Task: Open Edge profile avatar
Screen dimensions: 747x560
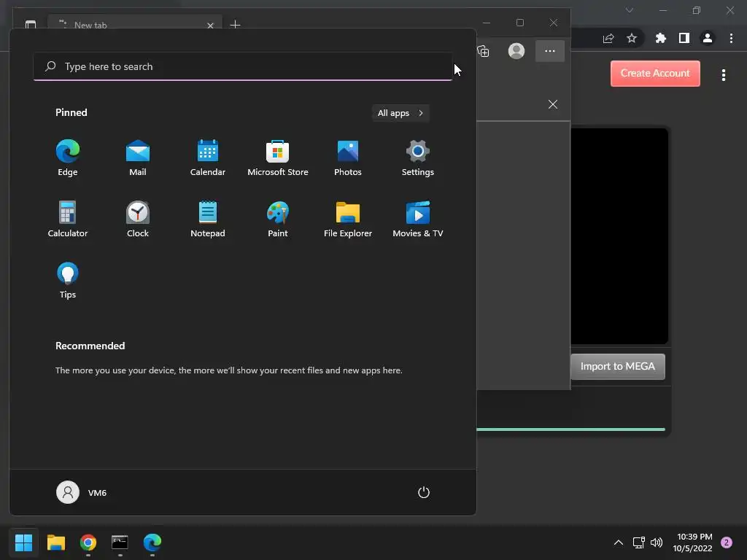Action: point(516,51)
